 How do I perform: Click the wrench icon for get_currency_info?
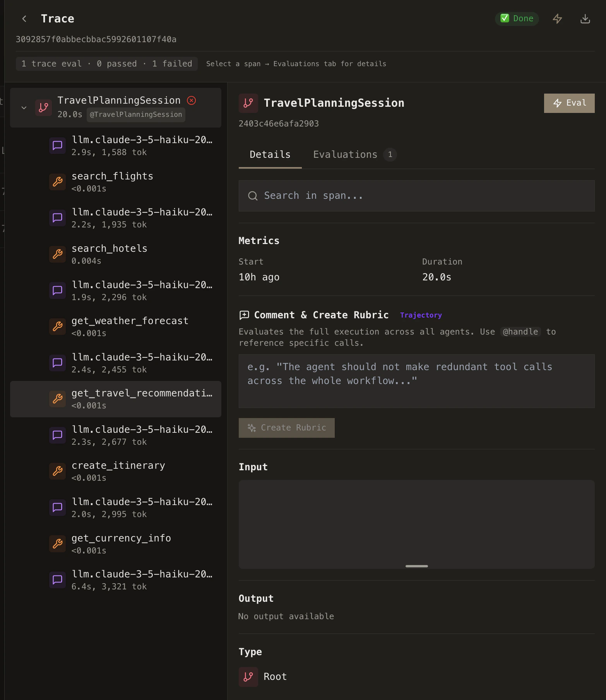coord(57,544)
